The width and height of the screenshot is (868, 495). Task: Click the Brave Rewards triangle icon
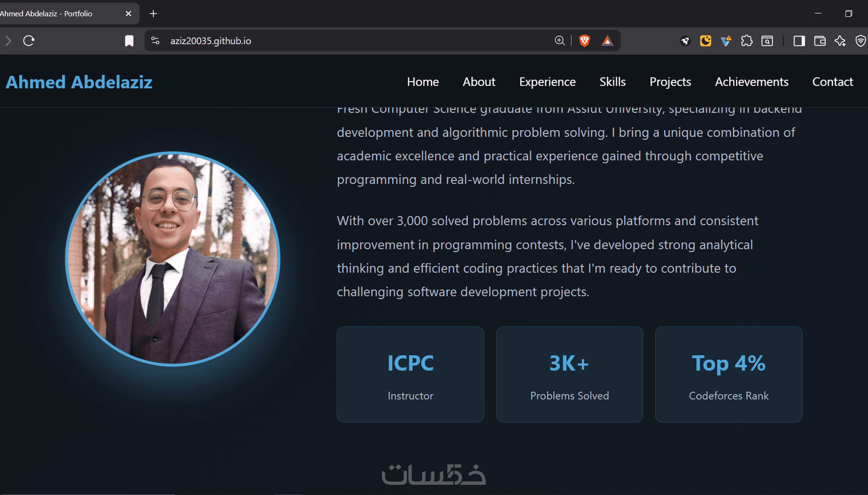pos(607,41)
